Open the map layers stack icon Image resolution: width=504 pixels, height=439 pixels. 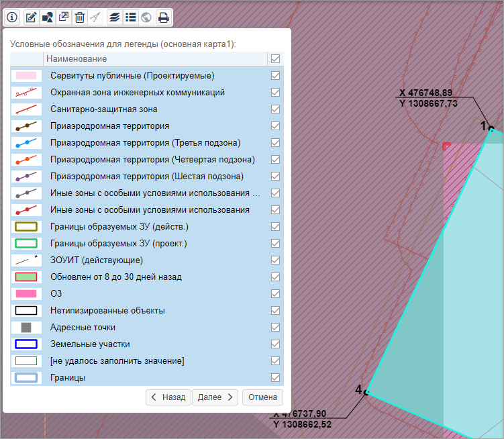[115, 17]
